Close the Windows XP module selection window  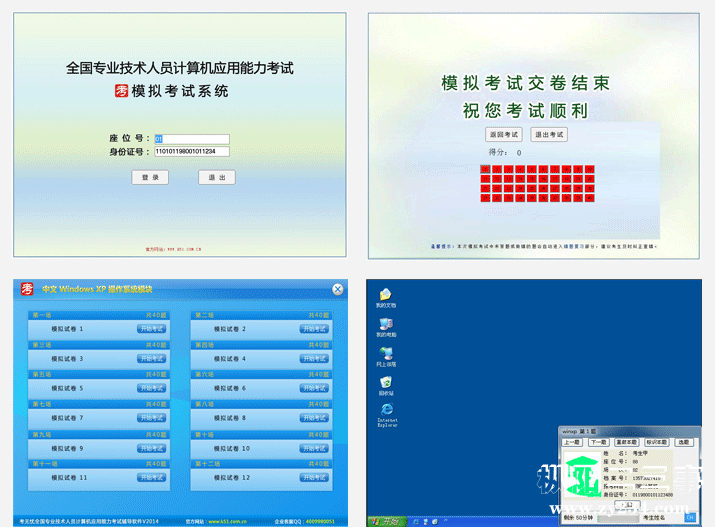coord(337,289)
